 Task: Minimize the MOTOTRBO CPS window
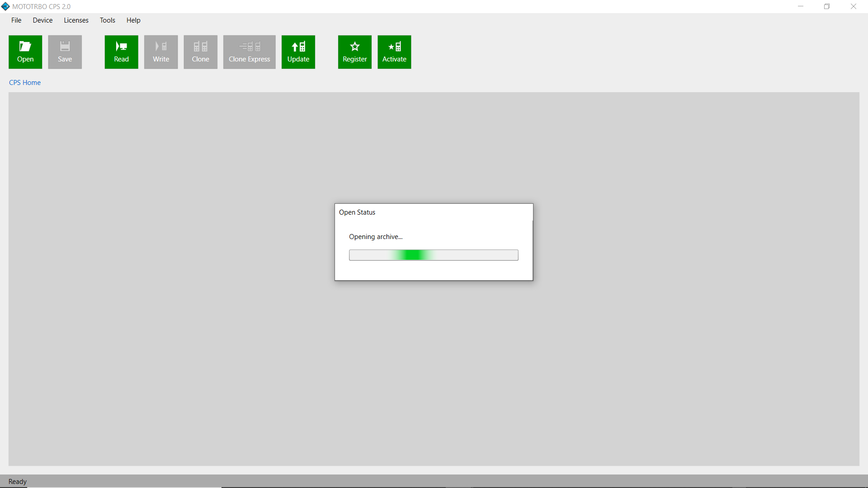coord(801,6)
